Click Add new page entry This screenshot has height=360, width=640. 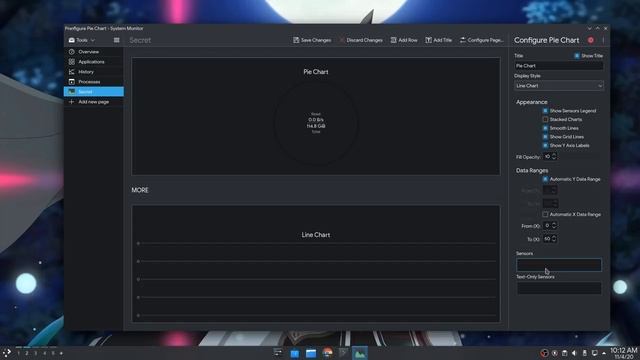94,102
